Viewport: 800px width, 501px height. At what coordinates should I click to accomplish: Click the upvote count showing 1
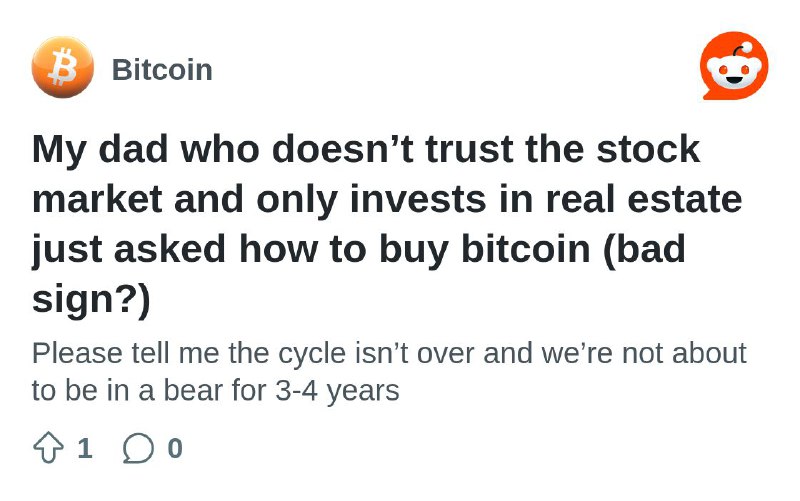85,448
